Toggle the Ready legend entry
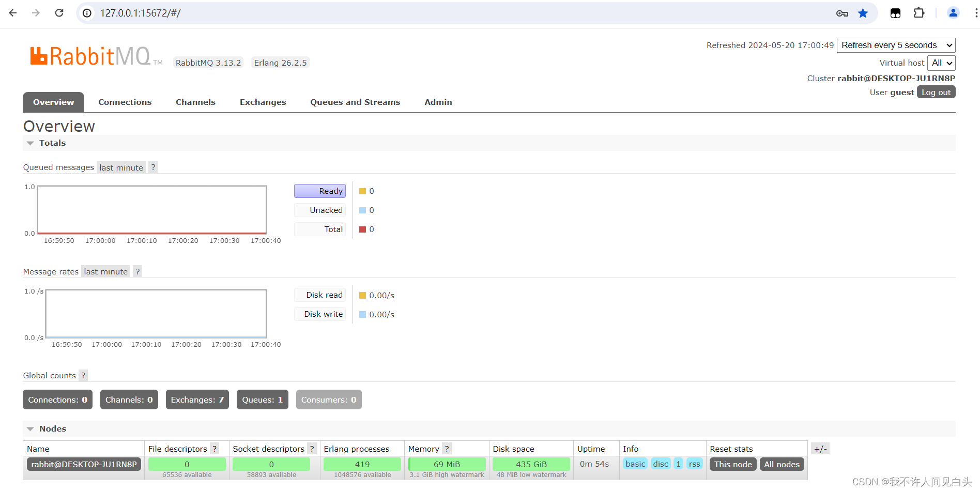Image resolution: width=980 pixels, height=492 pixels. pos(320,191)
